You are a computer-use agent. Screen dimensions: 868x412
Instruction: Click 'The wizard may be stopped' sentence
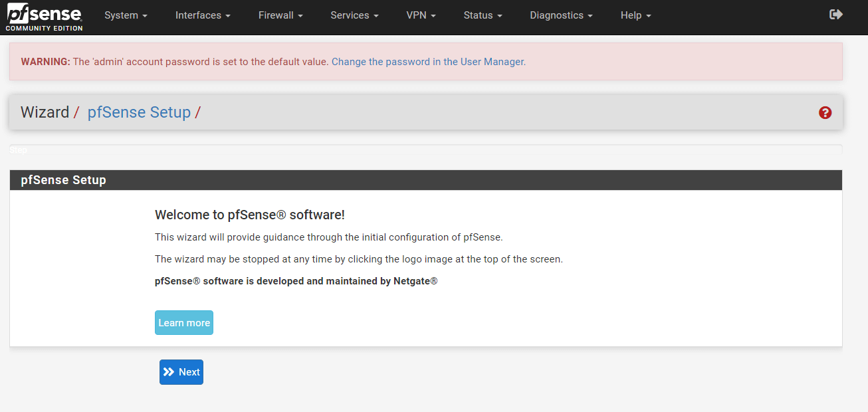point(359,259)
